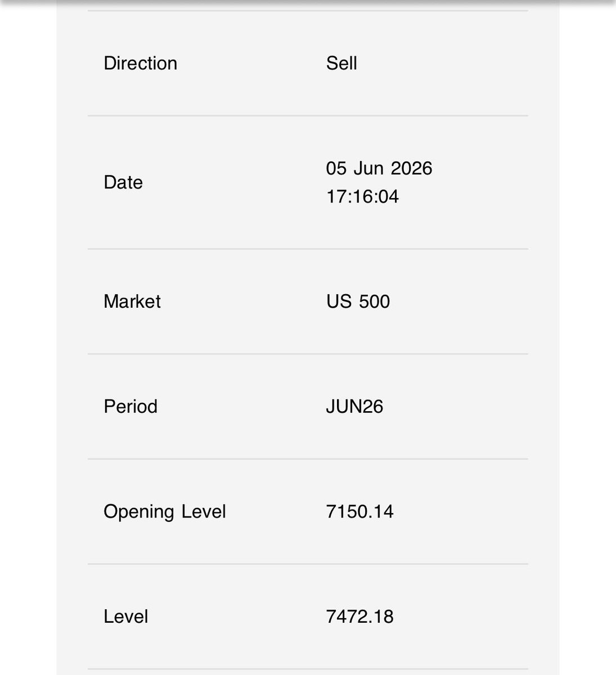Click the divider line above Direction row
The width and height of the screenshot is (616, 675).
point(308,11)
